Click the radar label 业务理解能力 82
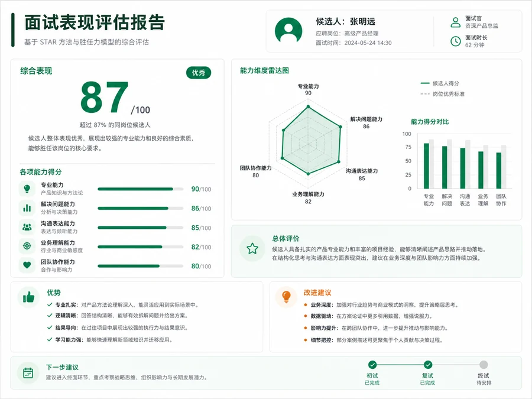This screenshot has height=399, width=532. (x=308, y=197)
